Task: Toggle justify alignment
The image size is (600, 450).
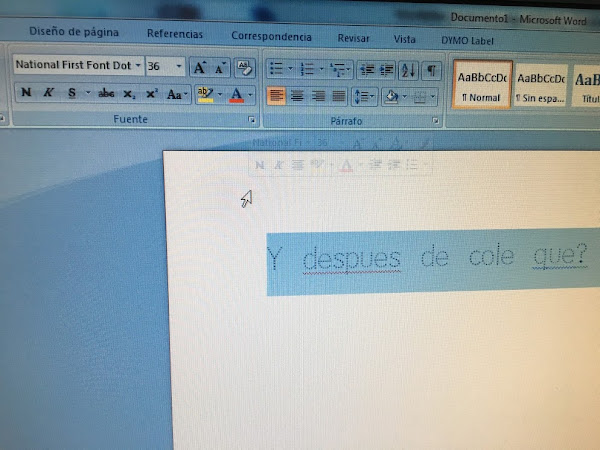Action: 339,96
